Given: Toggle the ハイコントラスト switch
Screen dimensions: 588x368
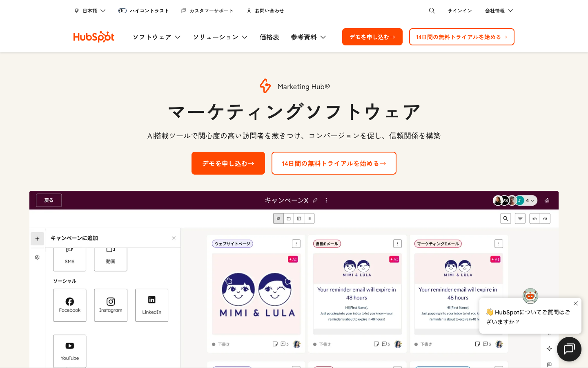Looking at the screenshot, I should (x=122, y=11).
